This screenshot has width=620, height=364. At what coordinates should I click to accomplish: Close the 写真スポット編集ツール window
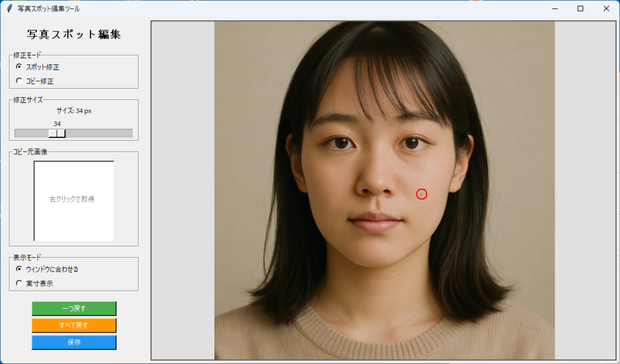[x=606, y=9]
